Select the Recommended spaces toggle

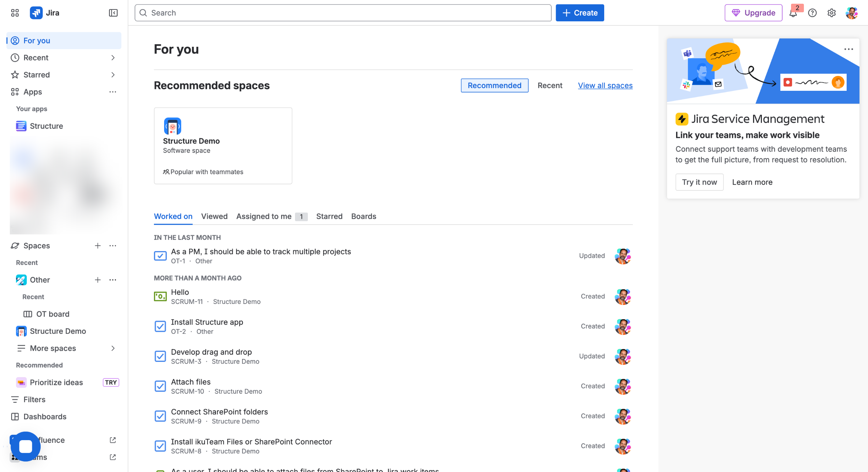tap(494, 85)
